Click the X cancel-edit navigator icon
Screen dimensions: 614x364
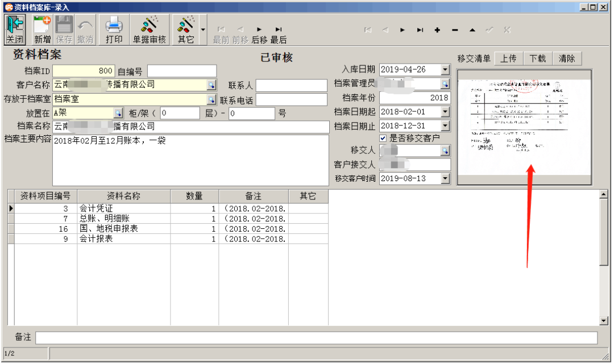(x=507, y=30)
